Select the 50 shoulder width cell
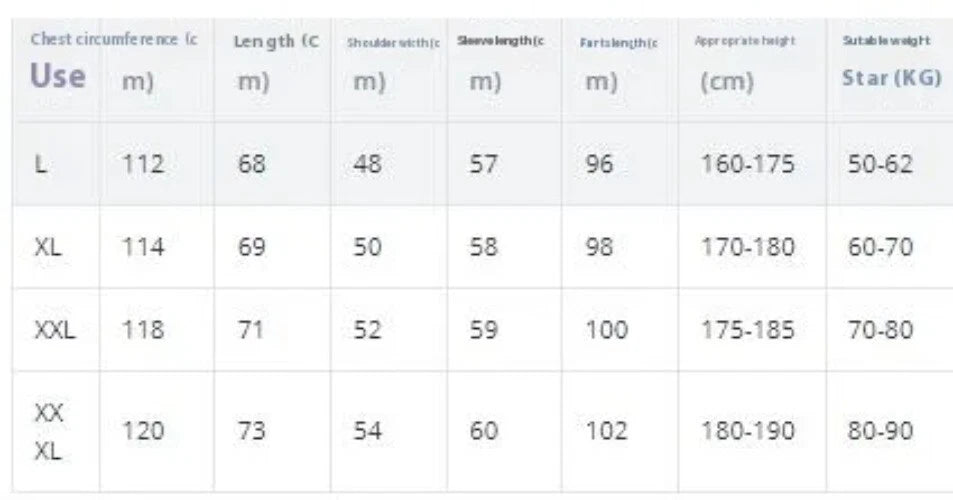The width and height of the screenshot is (953, 500). tap(367, 247)
